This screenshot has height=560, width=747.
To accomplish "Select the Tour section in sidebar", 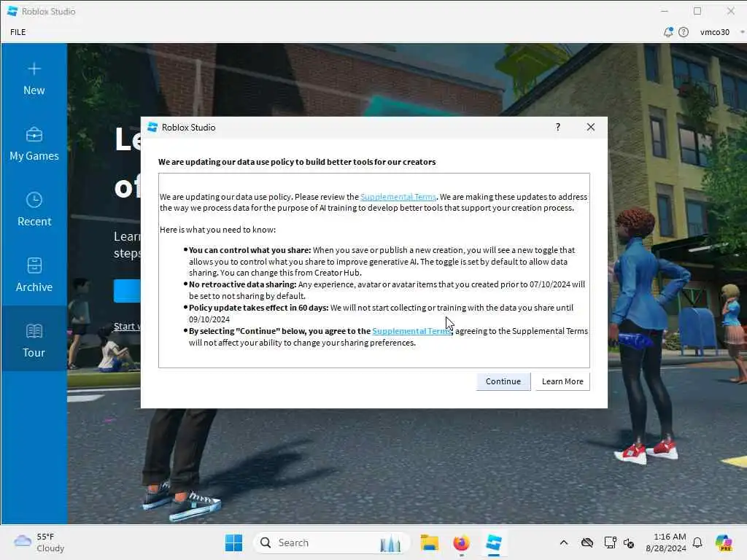I will click(x=34, y=338).
